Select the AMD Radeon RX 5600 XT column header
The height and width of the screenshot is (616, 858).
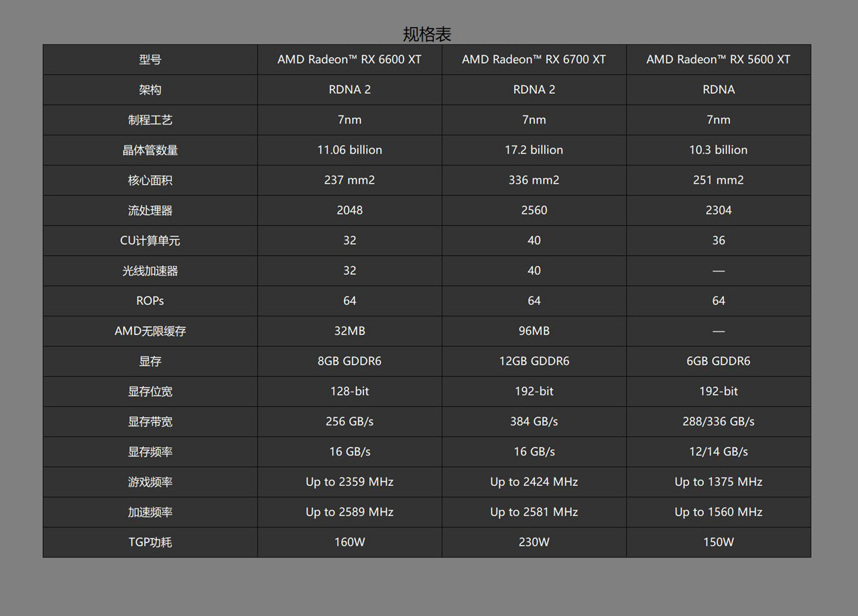pyautogui.click(x=718, y=59)
